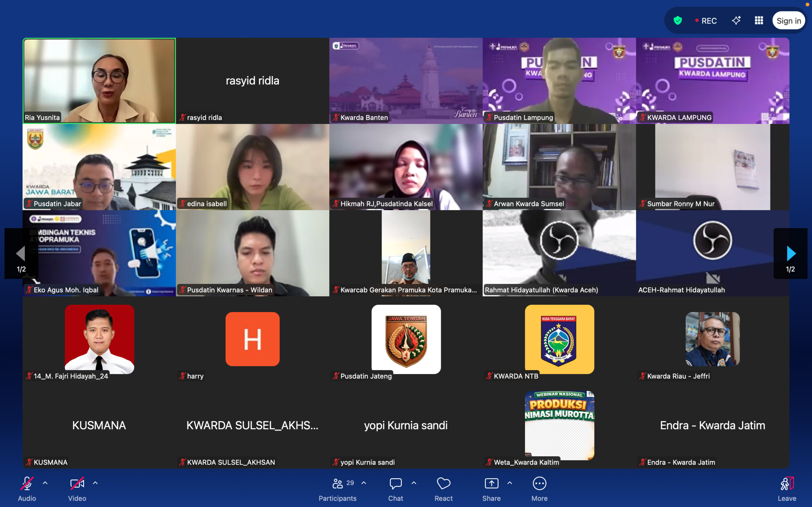
Task: Open the Participants list icon
Action: (x=337, y=484)
